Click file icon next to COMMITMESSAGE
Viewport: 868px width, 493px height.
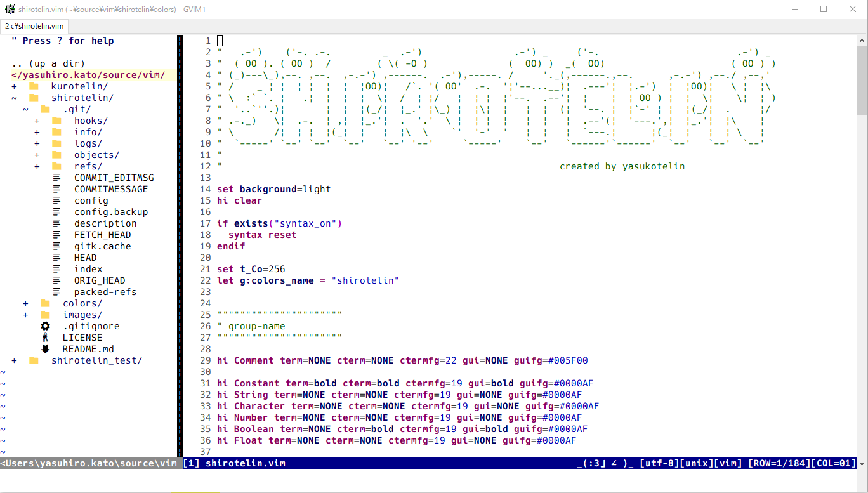pyautogui.click(x=56, y=189)
